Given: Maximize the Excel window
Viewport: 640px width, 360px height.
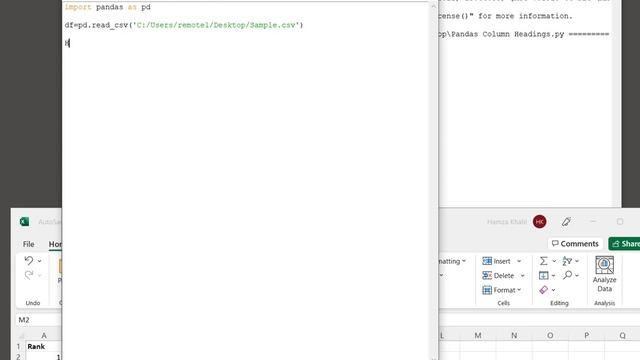Looking at the screenshot, I should coord(620,221).
